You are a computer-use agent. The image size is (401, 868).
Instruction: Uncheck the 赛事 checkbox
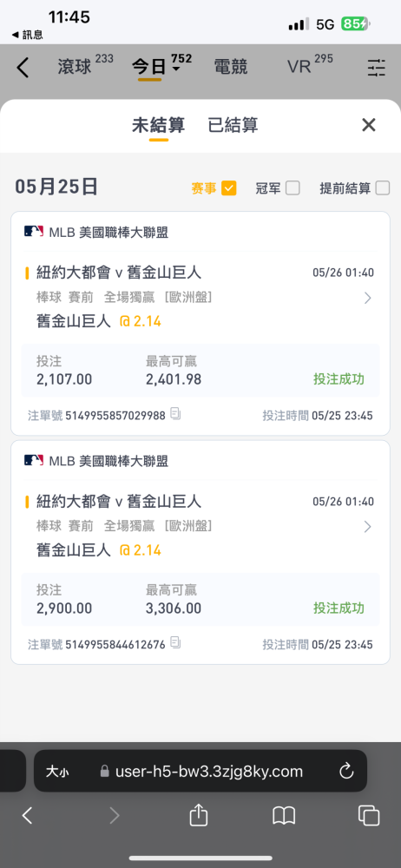(229, 188)
